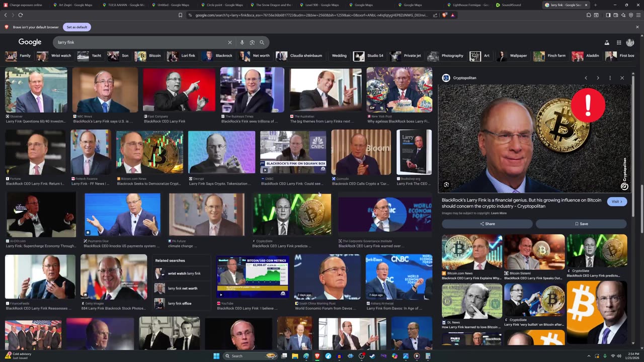Open the Learn More copyright link
The image size is (644, 362).
(x=499, y=213)
